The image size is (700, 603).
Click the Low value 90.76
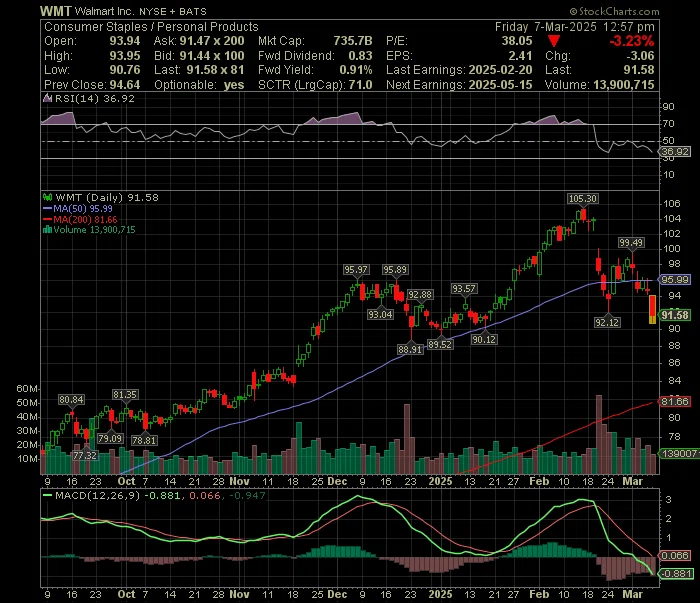pyautogui.click(x=125, y=70)
